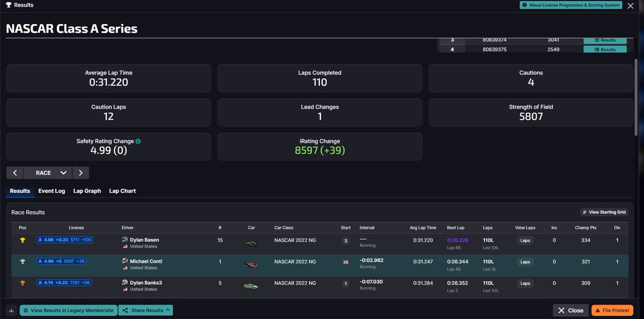644x319 pixels.
Task: Click session ID 80839374
Action: tap(495, 40)
